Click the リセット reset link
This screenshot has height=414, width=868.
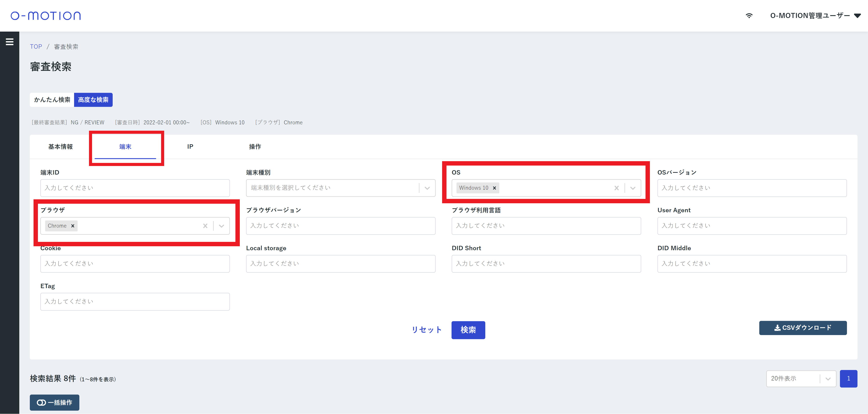427,330
